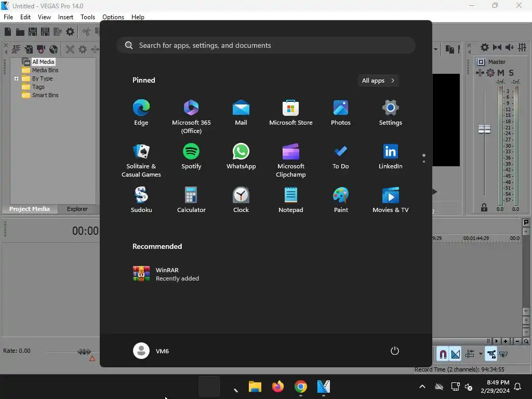Image resolution: width=532 pixels, height=399 pixels.
Task: Click Master FX gear icon below Master label
Action: tap(490, 73)
